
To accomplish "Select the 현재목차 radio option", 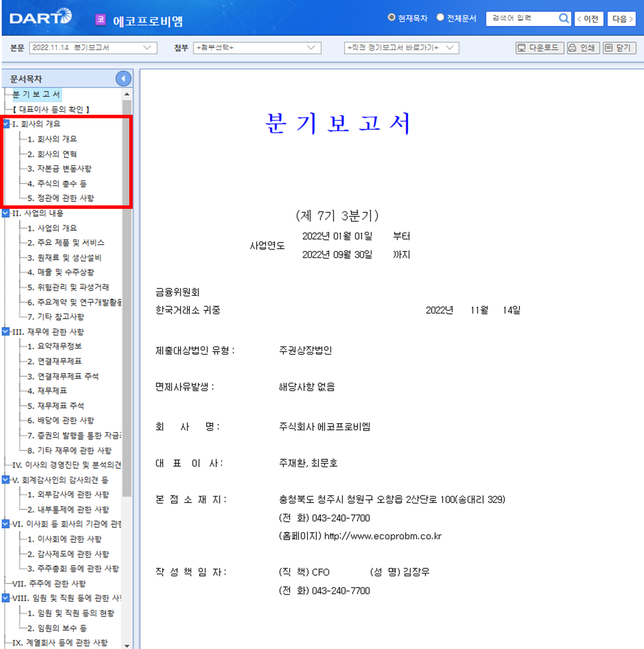I will click(391, 17).
